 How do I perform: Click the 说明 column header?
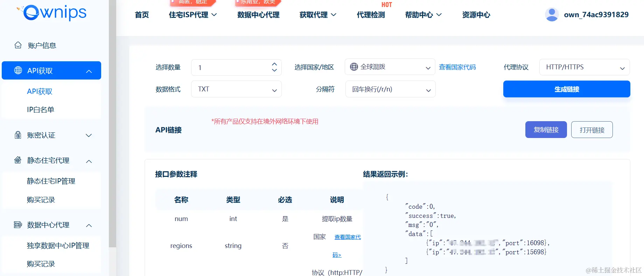[x=337, y=200]
